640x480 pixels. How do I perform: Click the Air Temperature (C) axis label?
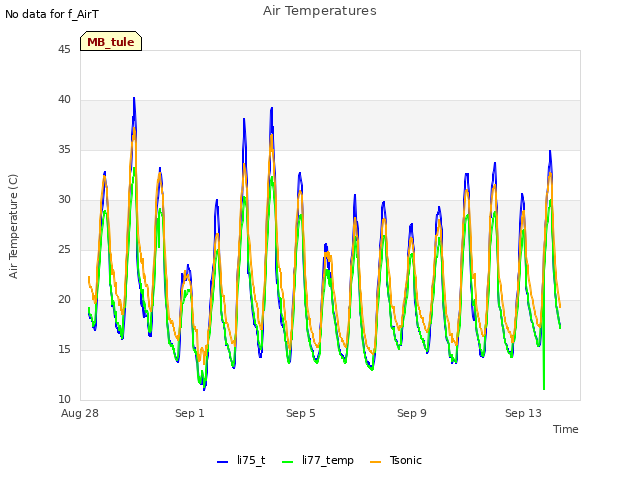[13, 227]
